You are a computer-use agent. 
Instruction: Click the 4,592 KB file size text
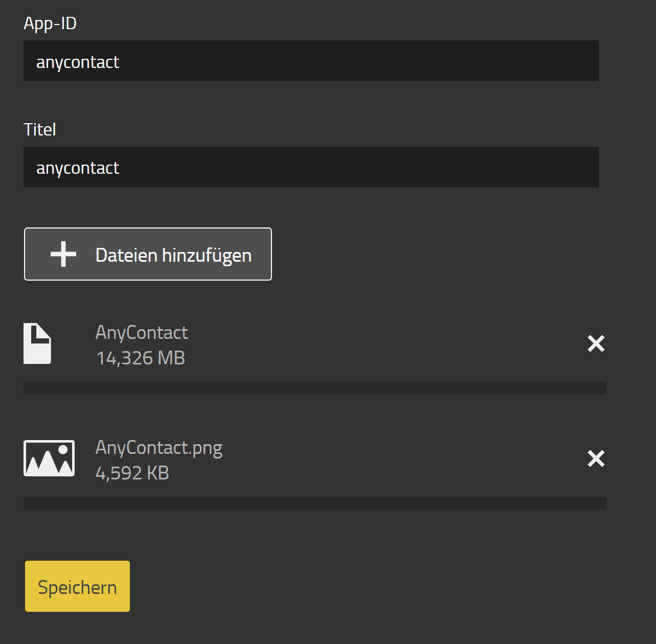pos(132,473)
